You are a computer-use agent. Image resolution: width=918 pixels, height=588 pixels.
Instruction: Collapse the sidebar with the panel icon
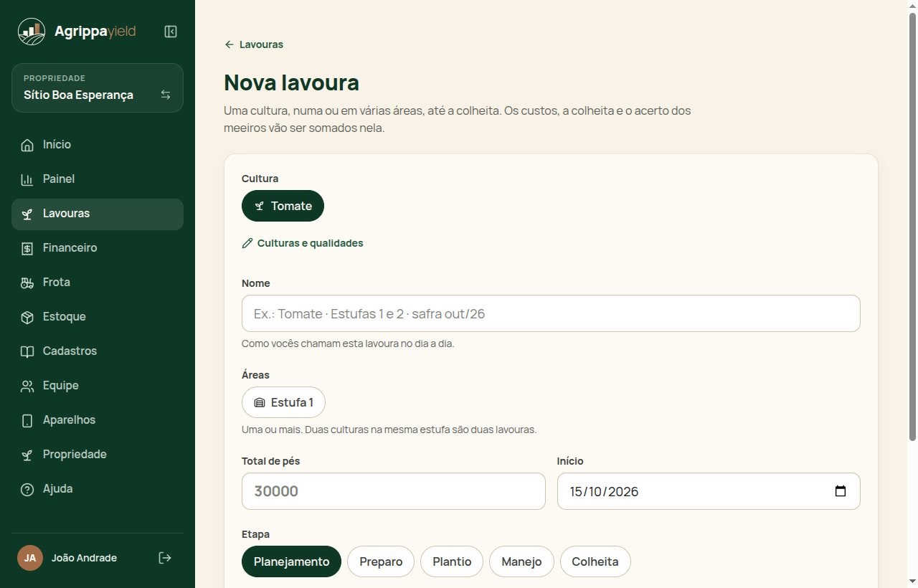[x=171, y=32]
